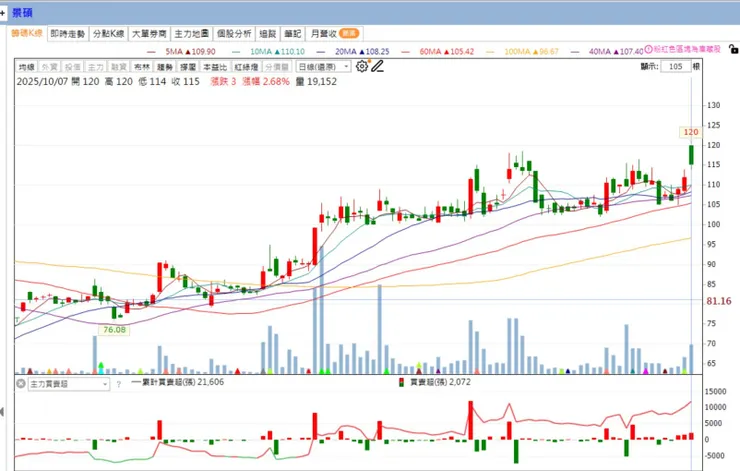This screenshot has height=471, width=740.
Task: Click the 顯示 bar count input field
Action: (x=675, y=67)
